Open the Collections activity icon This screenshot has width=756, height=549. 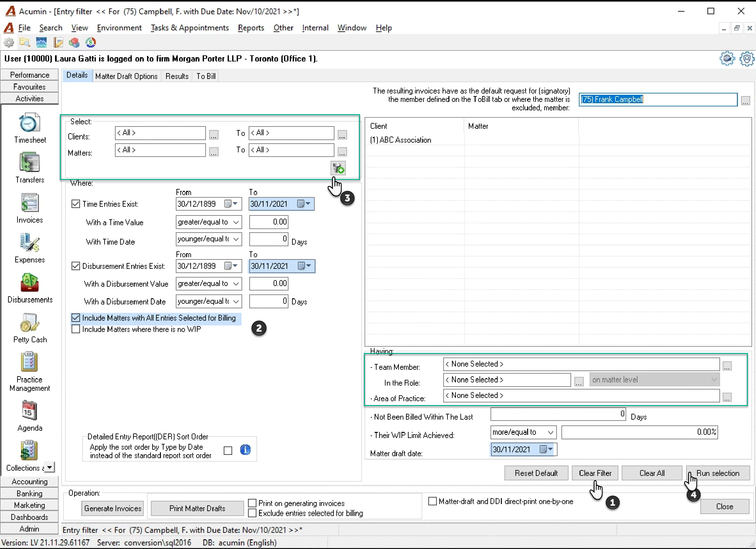(29, 450)
